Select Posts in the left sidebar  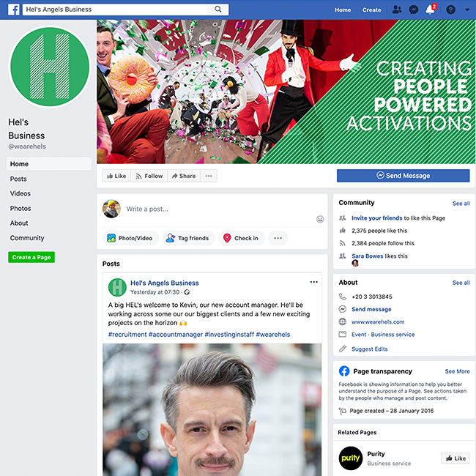(18, 179)
